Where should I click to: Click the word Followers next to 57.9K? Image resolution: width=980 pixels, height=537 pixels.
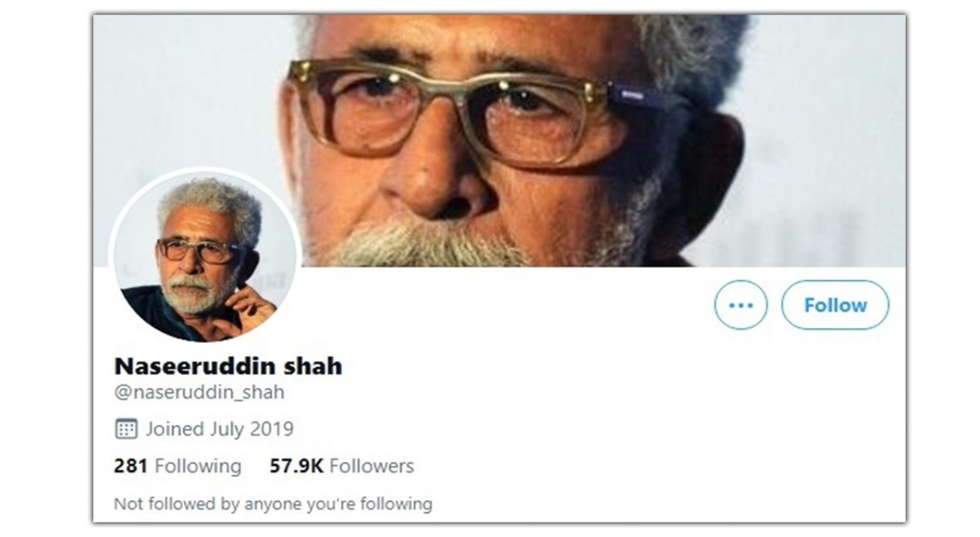(372, 467)
